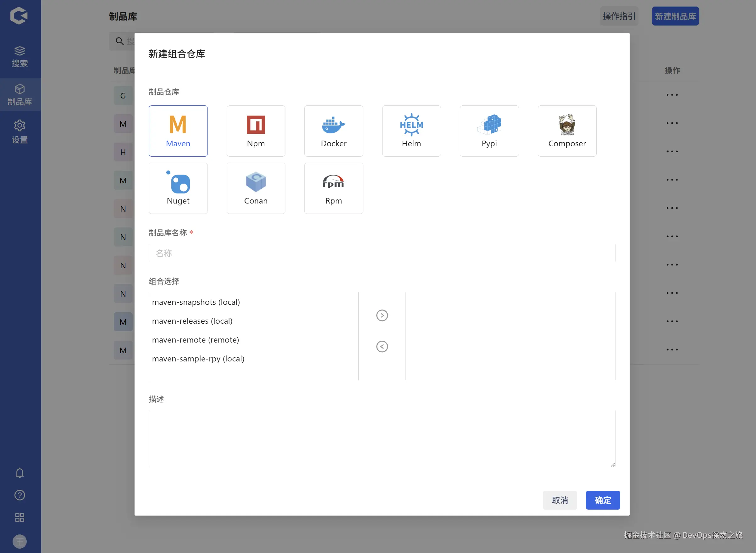This screenshot has width=756, height=553.
Task: Pick the Helm repository type
Action: [411, 131]
